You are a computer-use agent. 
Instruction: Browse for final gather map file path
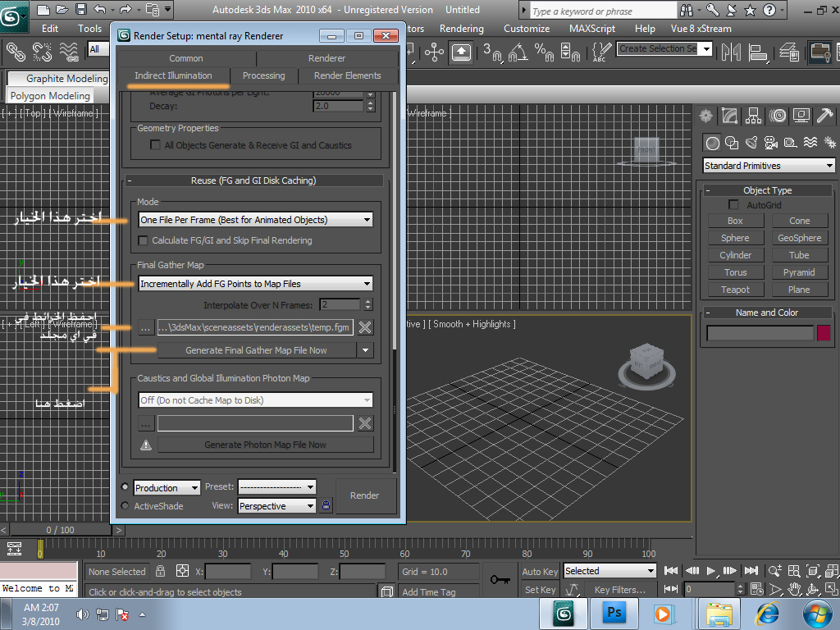[x=146, y=327]
